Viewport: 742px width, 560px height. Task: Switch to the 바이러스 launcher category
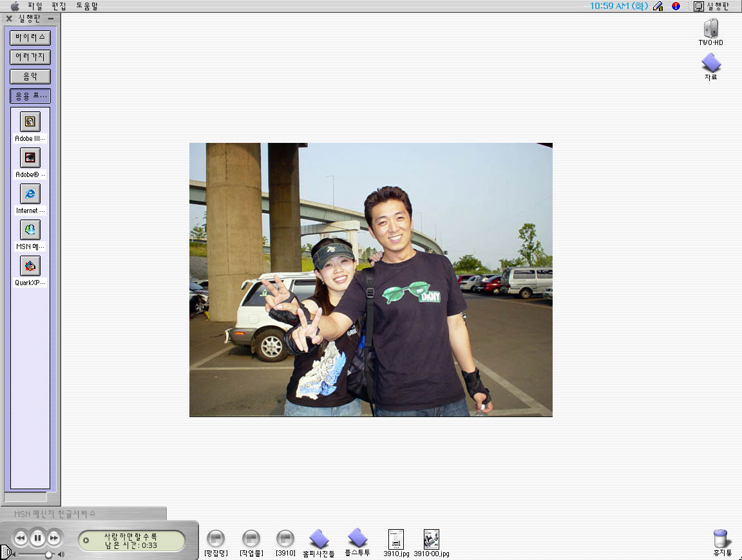30,37
